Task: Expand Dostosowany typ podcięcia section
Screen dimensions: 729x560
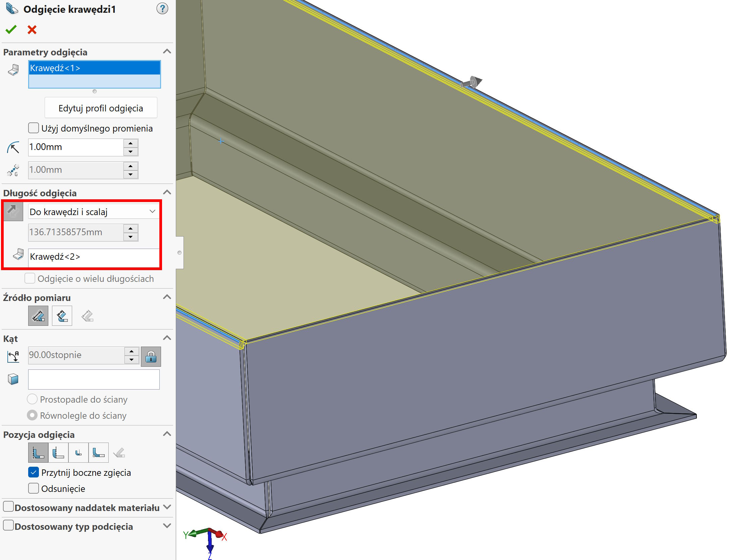Action: [x=167, y=526]
